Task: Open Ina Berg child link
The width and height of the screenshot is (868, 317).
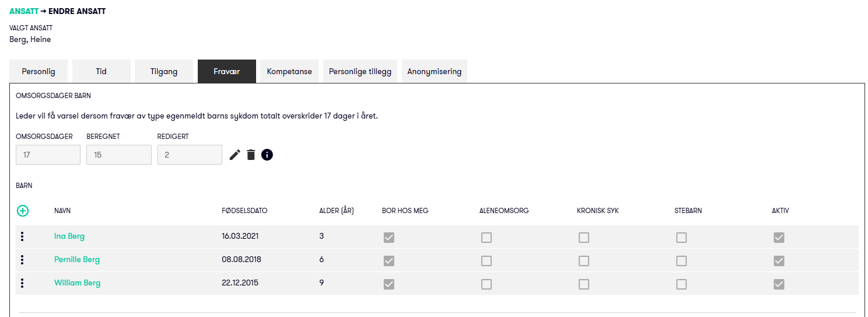Action: (x=69, y=236)
